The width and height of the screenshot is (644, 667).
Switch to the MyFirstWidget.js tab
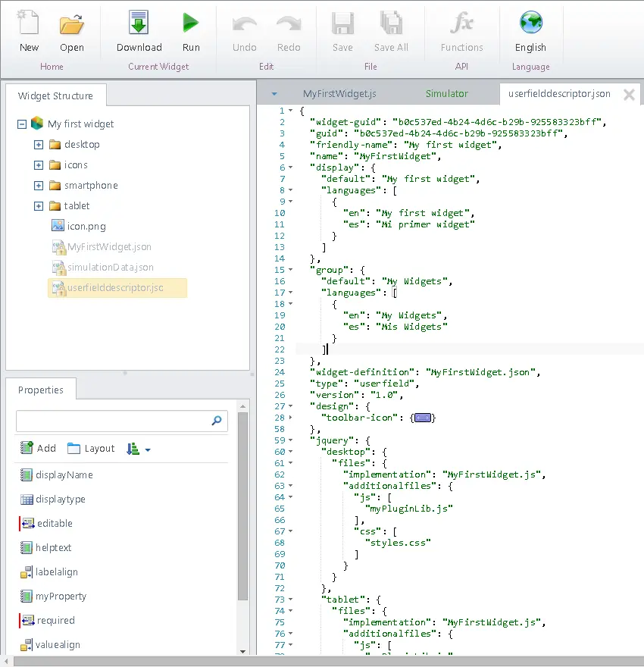coord(339,93)
